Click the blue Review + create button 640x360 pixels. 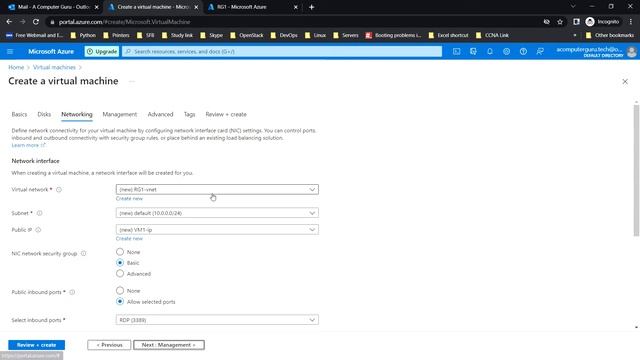pyautogui.click(x=36, y=345)
